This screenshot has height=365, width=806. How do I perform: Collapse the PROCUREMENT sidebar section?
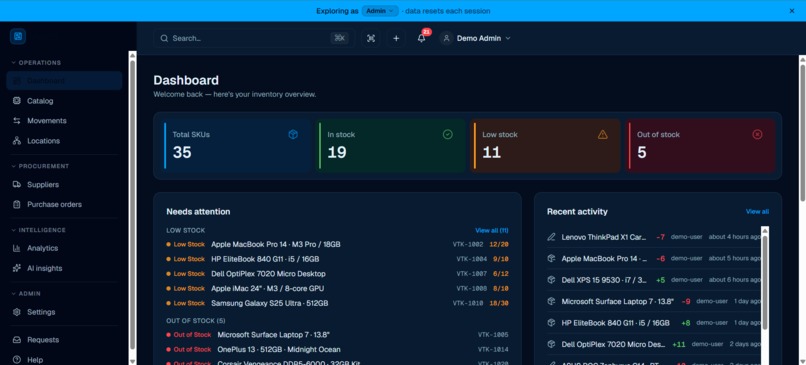[40, 167]
